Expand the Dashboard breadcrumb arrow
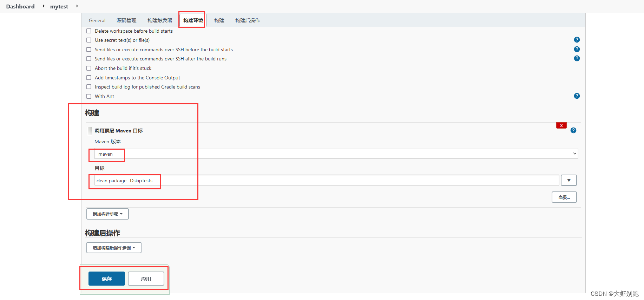The height and width of the screenshot is (300, 644). [44, 6]
